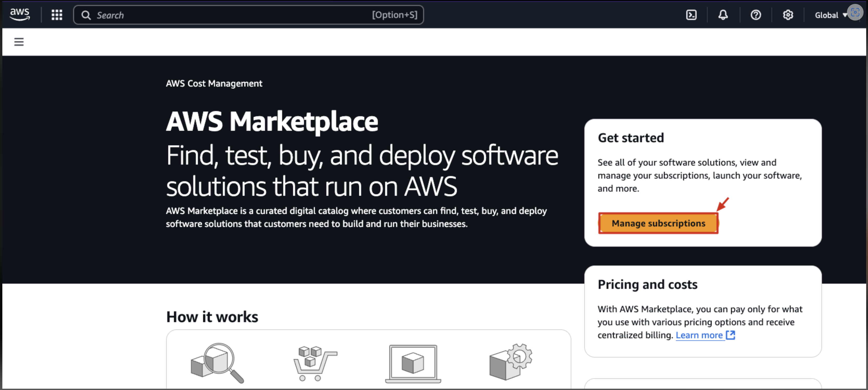Open the notifications bell

(x=723, y=15)
